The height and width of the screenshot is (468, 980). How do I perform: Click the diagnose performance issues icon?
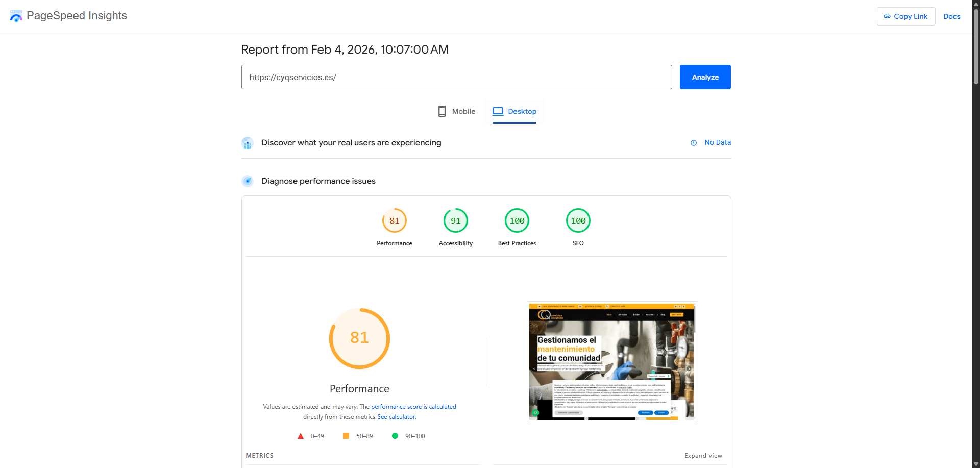pyautogui.click(x=248, y=181)
